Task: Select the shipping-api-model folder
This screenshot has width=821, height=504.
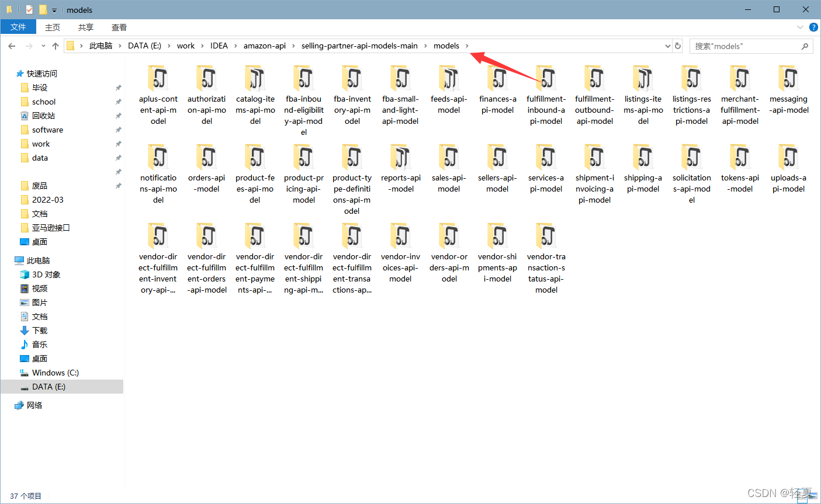Action: tap(643, 168)
